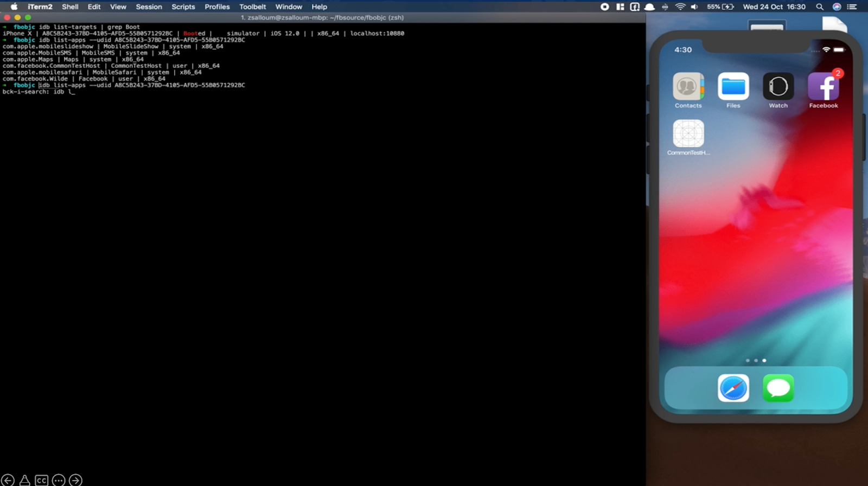Tap the Facebook app icon
Image resolution: width=868 pixels, height=486 pixels.
point(823,87)
